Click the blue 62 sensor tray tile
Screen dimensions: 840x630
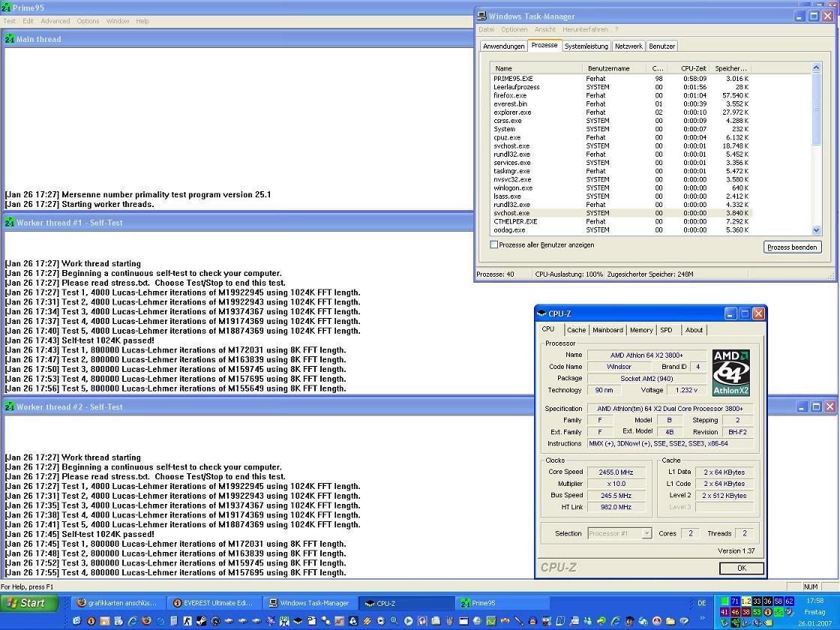[x=789, y=601]
